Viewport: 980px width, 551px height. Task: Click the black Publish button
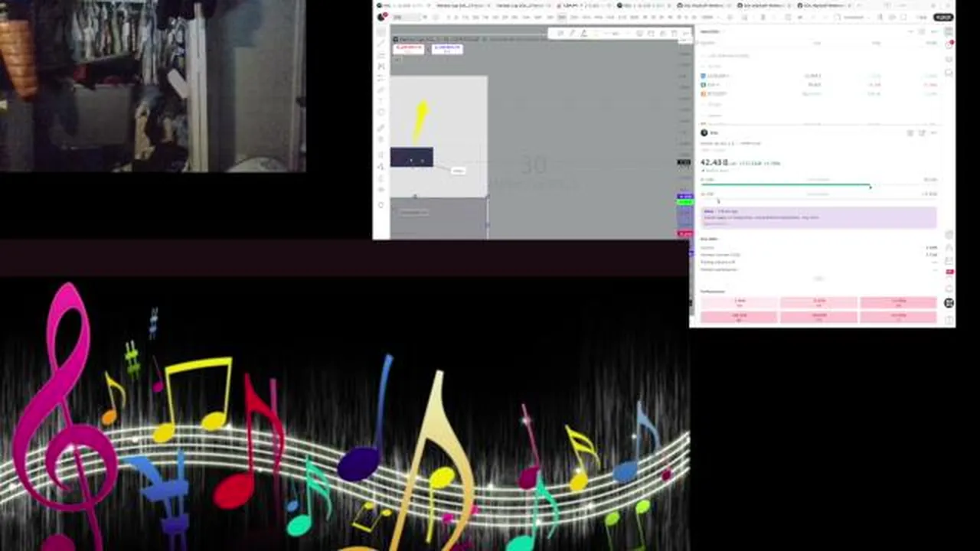[x=943, y=17]
